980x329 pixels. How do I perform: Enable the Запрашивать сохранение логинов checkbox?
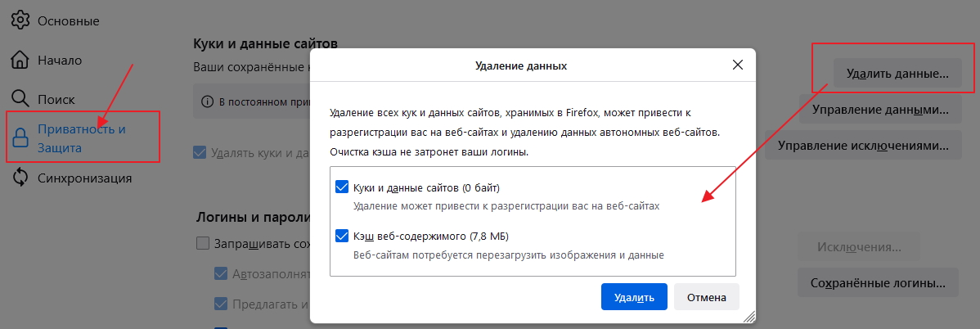coord(202,244)
